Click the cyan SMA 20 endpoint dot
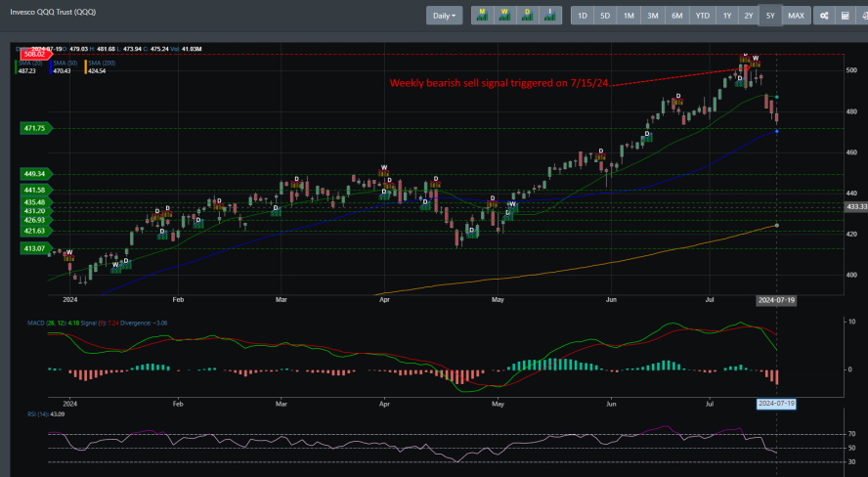868x477 pixels. [777, 97]
